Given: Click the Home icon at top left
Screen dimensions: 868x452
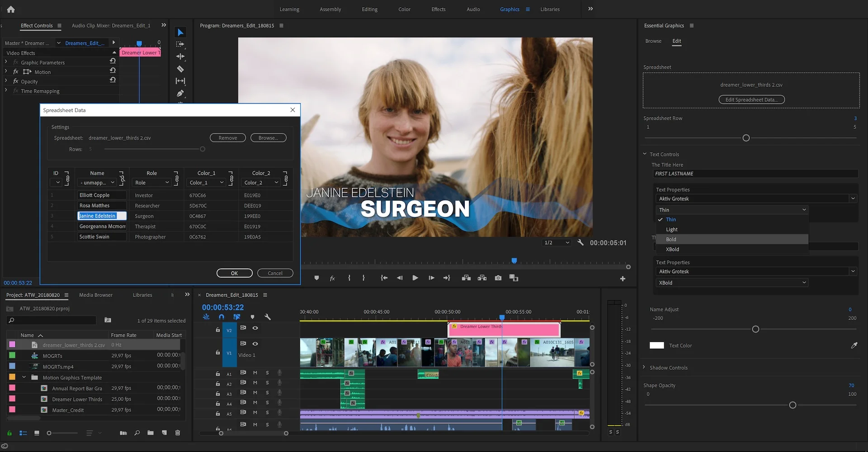Looking at the screenshot, I should coord(11,9).
